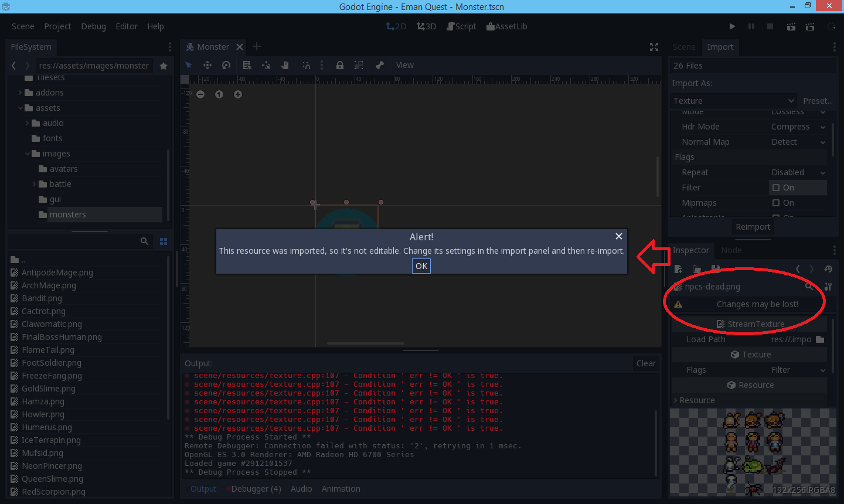Open the skeleton bone options icon

pyautogui.click(x=380, y=65)
